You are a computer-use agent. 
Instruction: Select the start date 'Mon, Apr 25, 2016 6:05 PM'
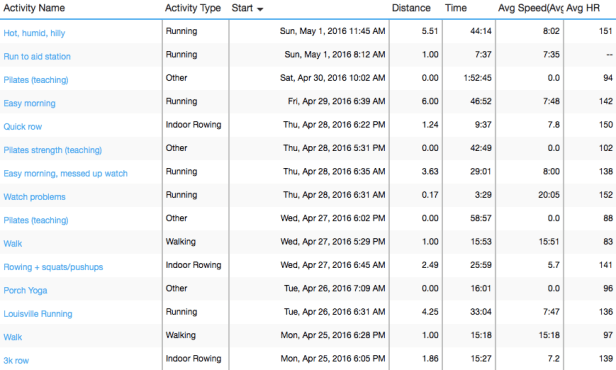coord(333,358)
